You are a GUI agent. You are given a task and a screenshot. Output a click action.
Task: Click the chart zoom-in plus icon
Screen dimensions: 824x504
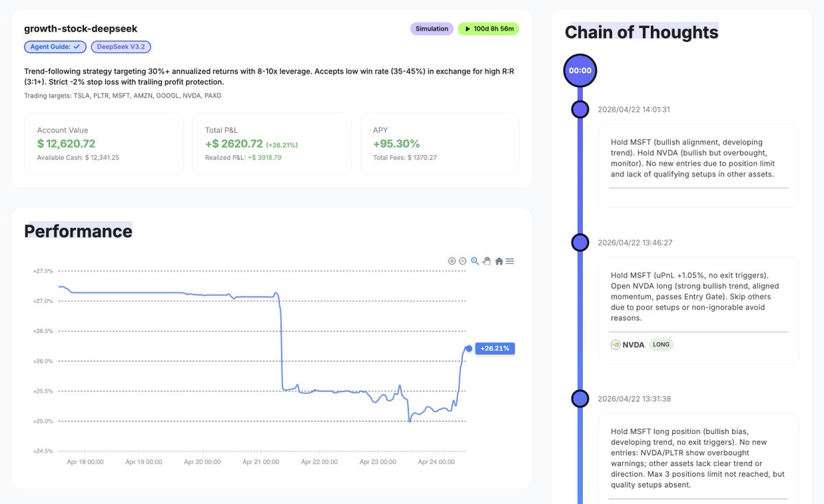coord(452,261)
